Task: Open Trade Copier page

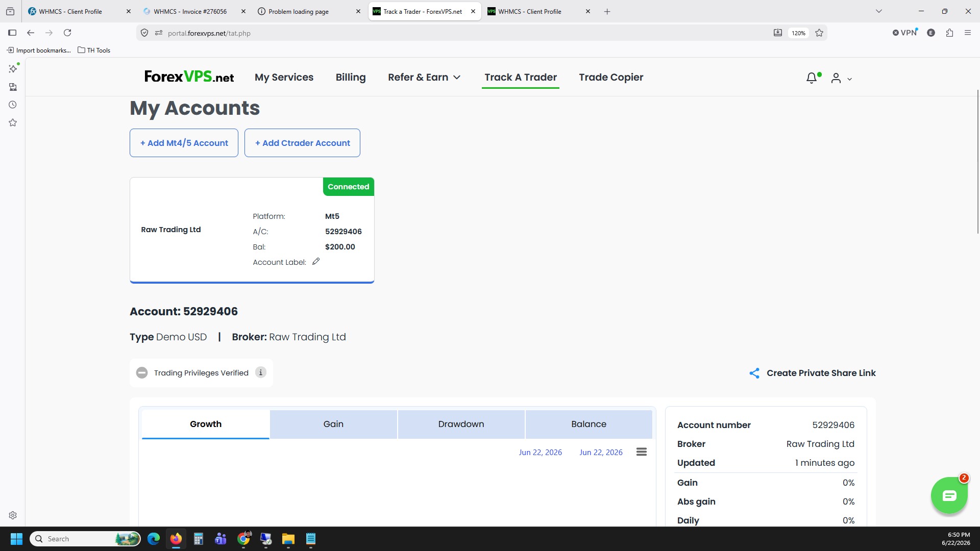Action: click(x=611, y=78)
